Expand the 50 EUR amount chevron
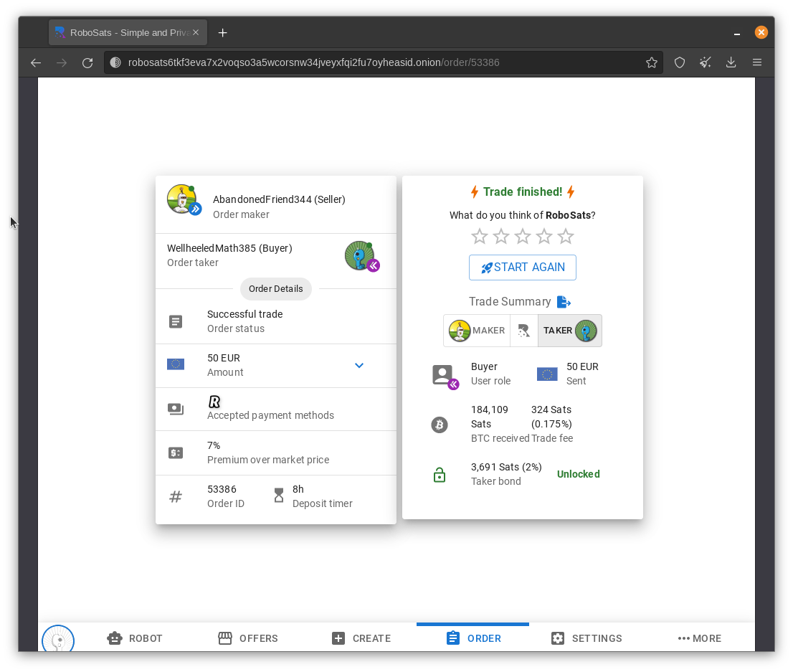Viewport: 793px width, 672px height. click(359, 365)
